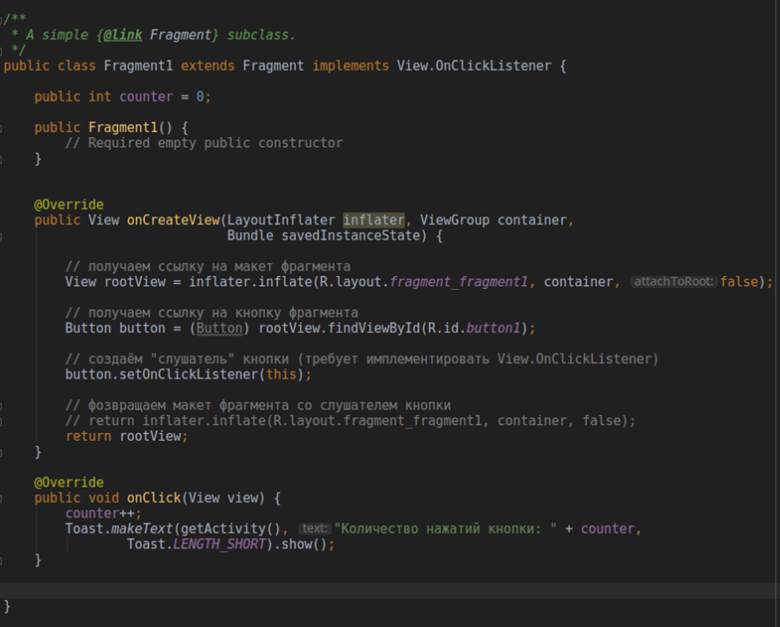Click the LENGTH_SHORT constant
Image resolution: width=780 pixels, height=627 pixels.
219,544
